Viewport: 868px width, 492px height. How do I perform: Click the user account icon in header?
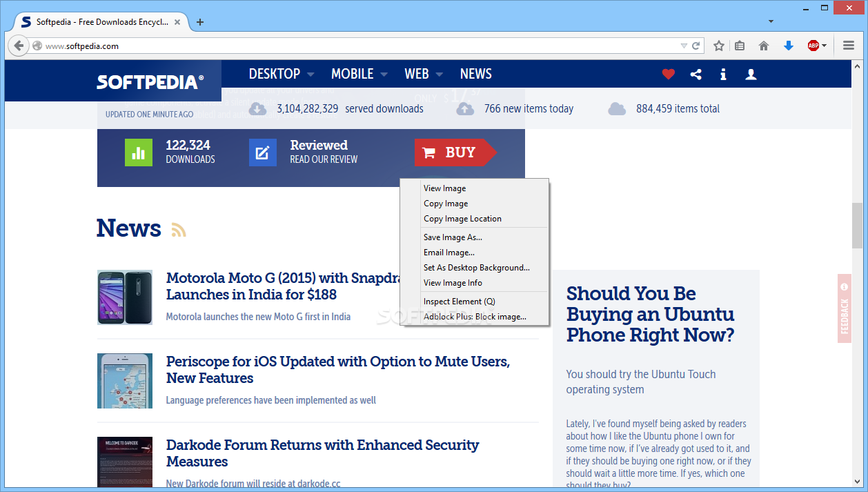coord(751,74)
